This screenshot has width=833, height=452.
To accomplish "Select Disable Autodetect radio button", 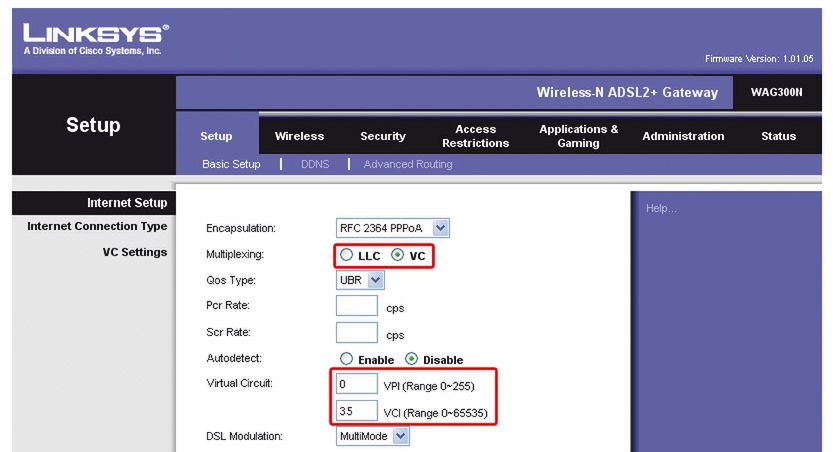I will (x=411, y=359).
